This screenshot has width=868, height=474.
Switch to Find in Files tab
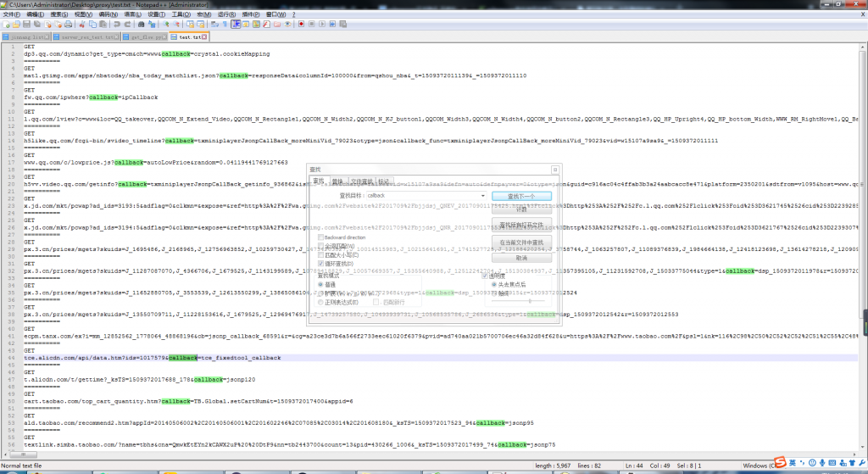click(x=361, y=181)
